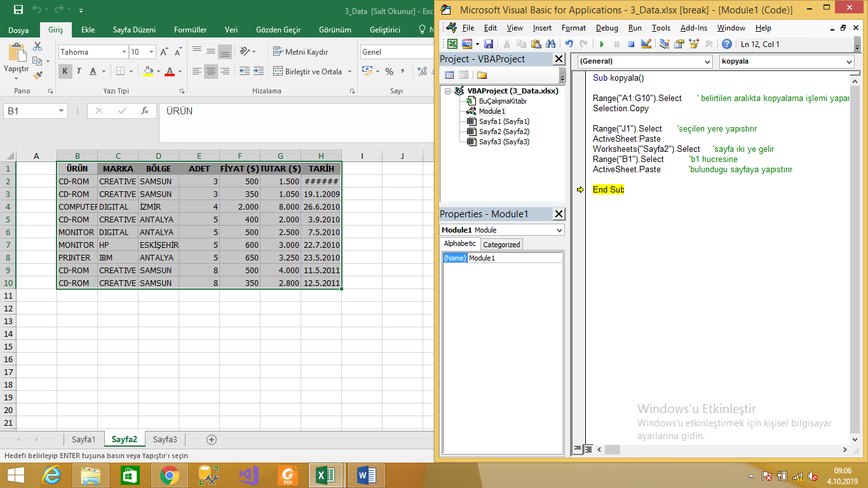
Task: Open Object Browser icon in VBA toolbar
Action: tap(694, 44)
